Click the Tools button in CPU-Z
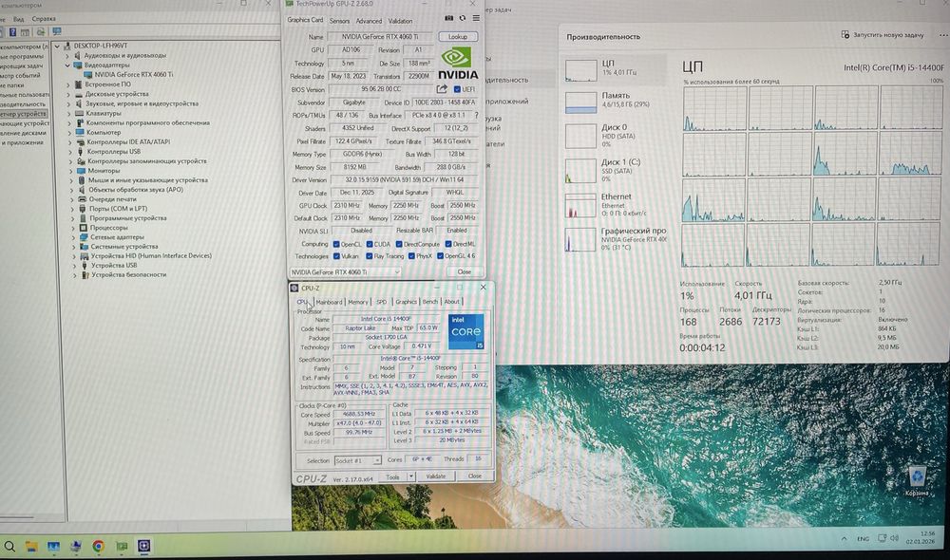 393,477
